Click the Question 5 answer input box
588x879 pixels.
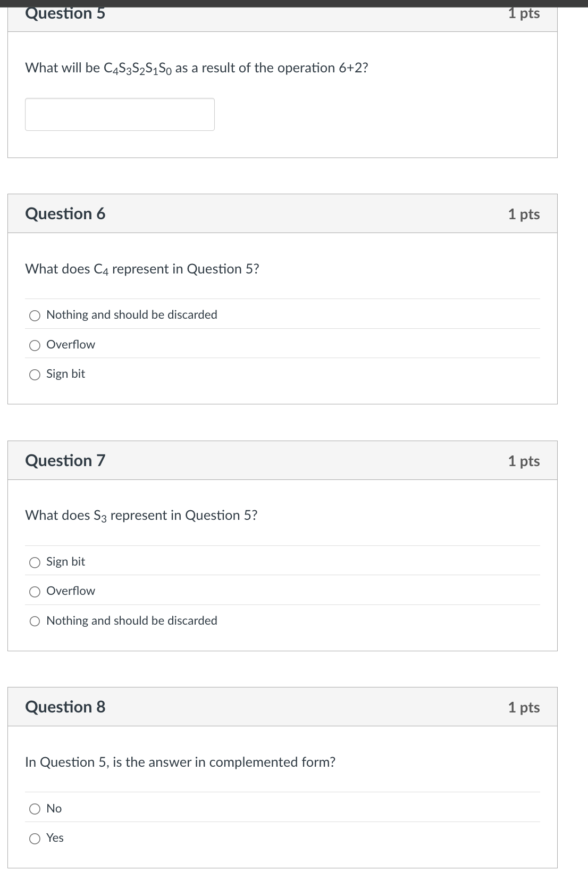[x=120, y=113]
